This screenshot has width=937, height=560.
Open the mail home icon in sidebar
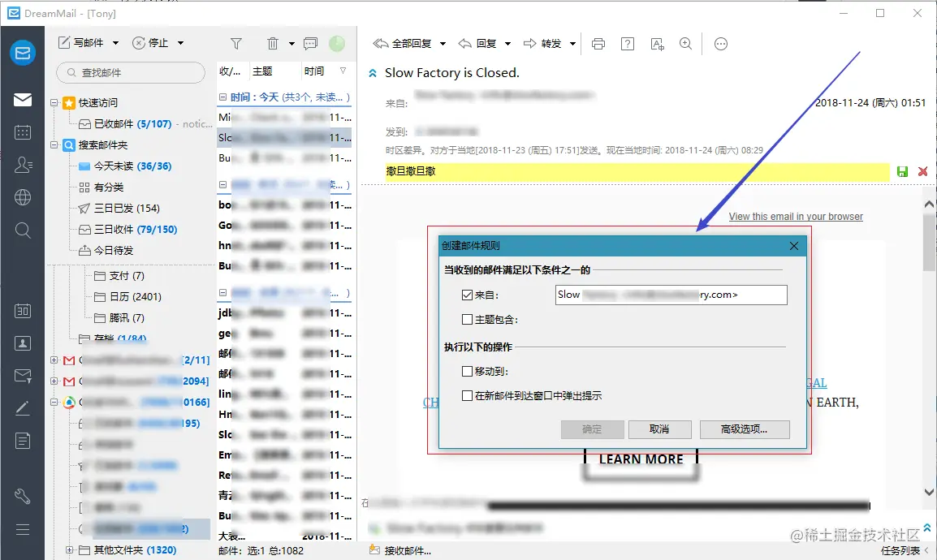click(23, 53)
